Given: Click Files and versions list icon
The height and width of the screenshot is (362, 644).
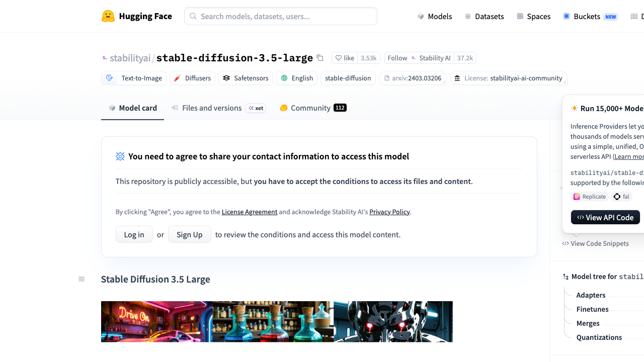Looking at the screenshot, I should 175,108.
